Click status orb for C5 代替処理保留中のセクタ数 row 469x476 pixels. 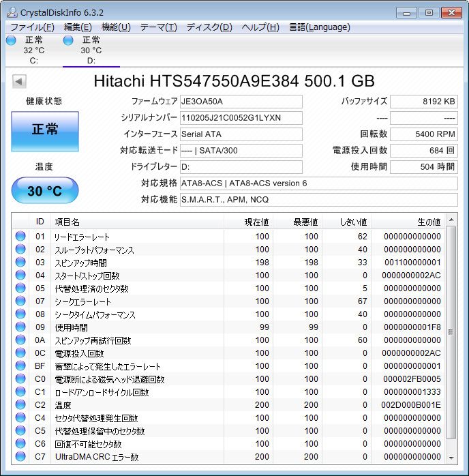pos(20,430)
